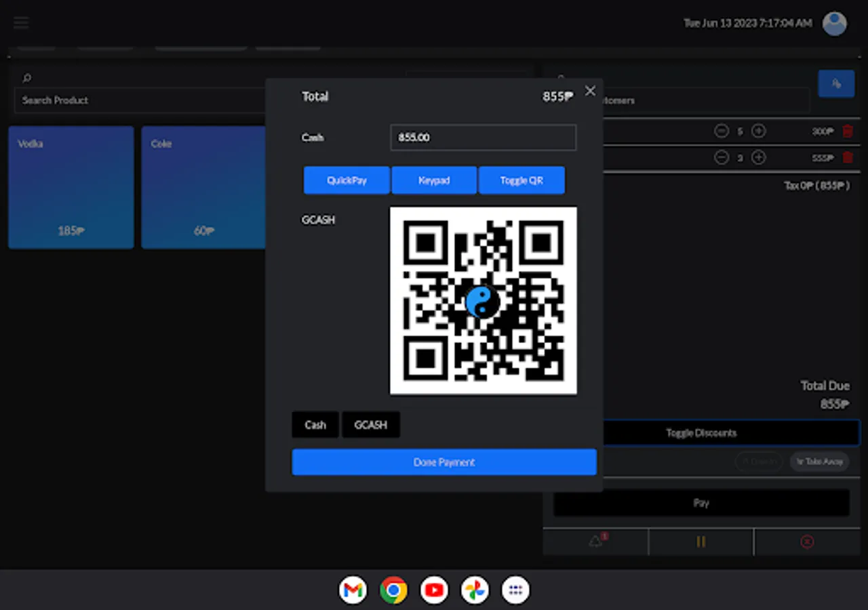Open the hamburger menu
The height and width of the screenshot is (610, 868).
[21, 23]
